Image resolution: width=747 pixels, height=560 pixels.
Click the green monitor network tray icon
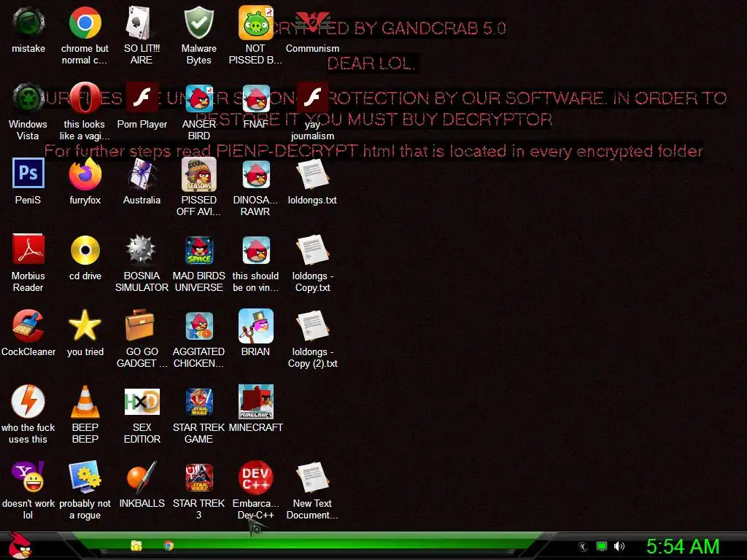pyautogui.click(x=602, y=546)
